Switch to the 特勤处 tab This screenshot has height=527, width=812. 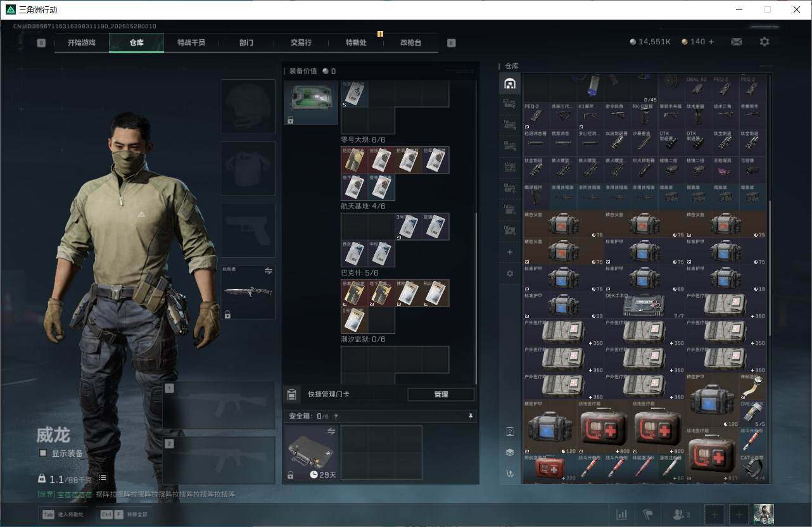tap(356, 42)
